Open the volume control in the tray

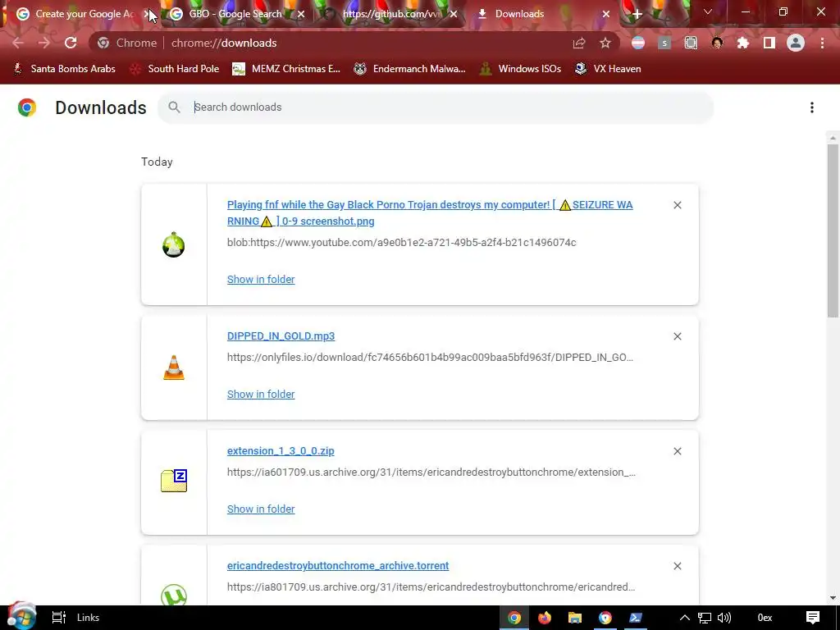724,618
